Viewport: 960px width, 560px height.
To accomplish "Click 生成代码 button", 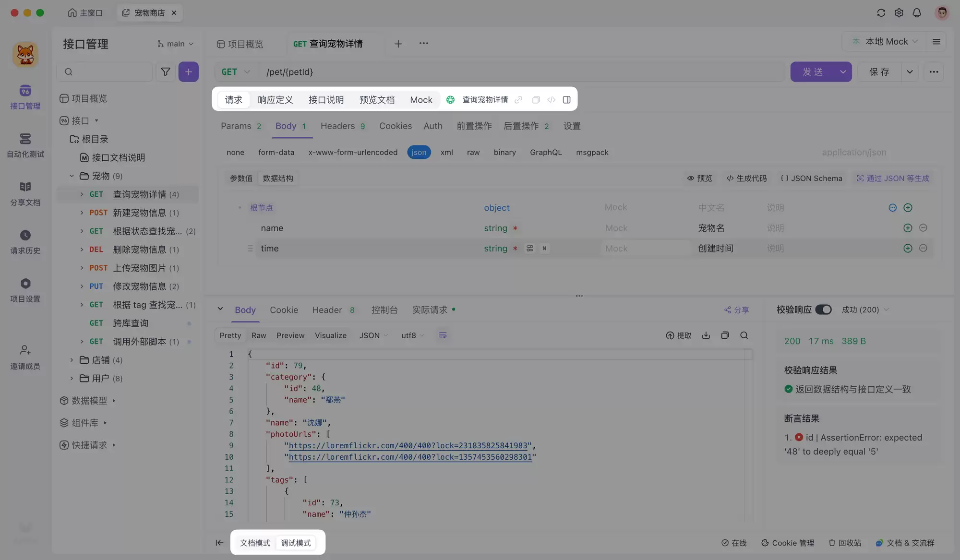I will tap(746, 178).
